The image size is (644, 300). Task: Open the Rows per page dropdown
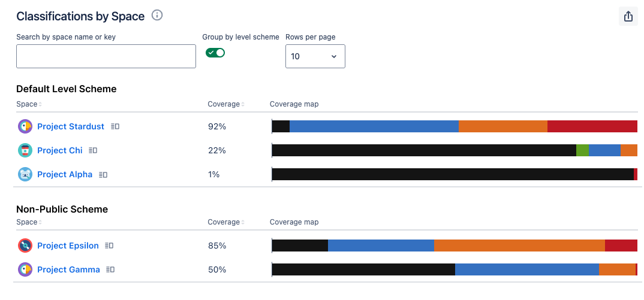(x=315, y=56)
